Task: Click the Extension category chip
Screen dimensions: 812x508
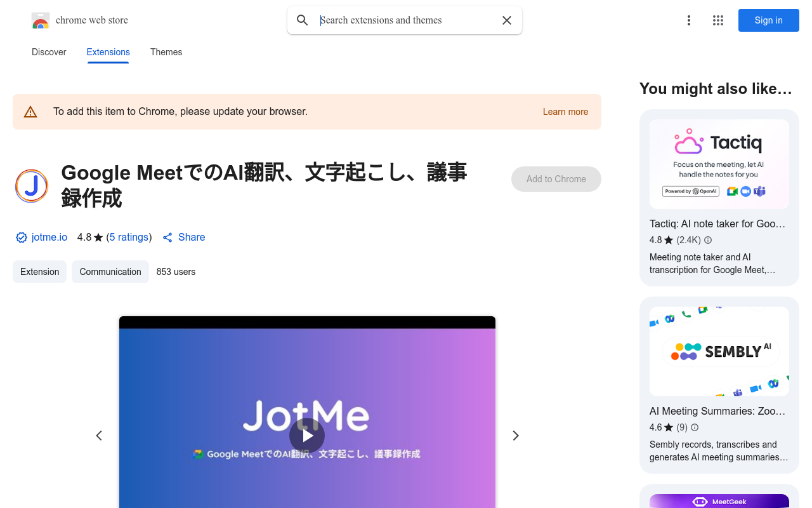Action: click(39, 272)
